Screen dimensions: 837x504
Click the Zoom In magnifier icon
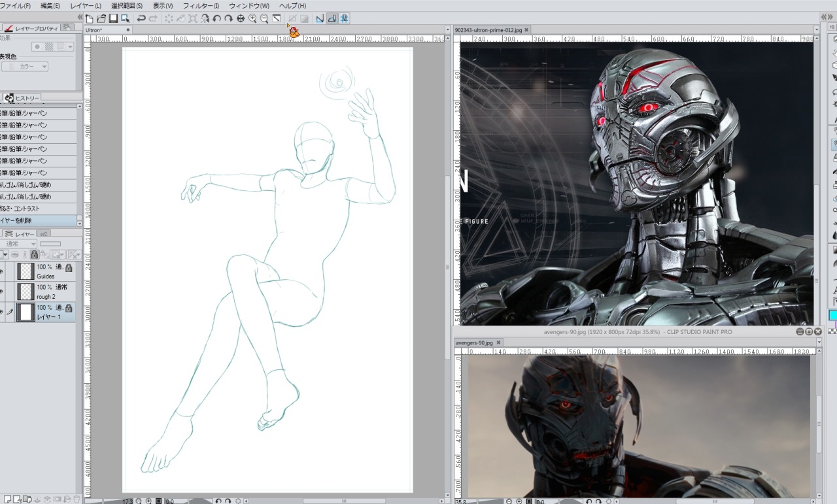252,19
